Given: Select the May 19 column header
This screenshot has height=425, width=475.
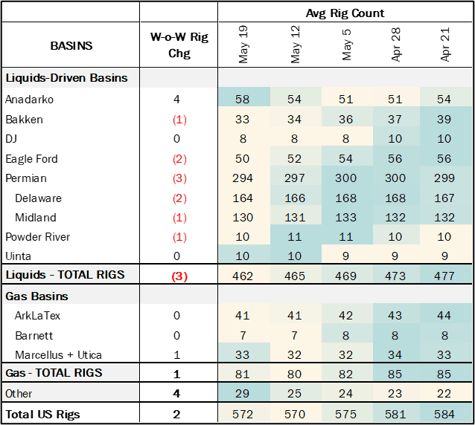Looking at the screenshot, I should [x=244, y=44].
